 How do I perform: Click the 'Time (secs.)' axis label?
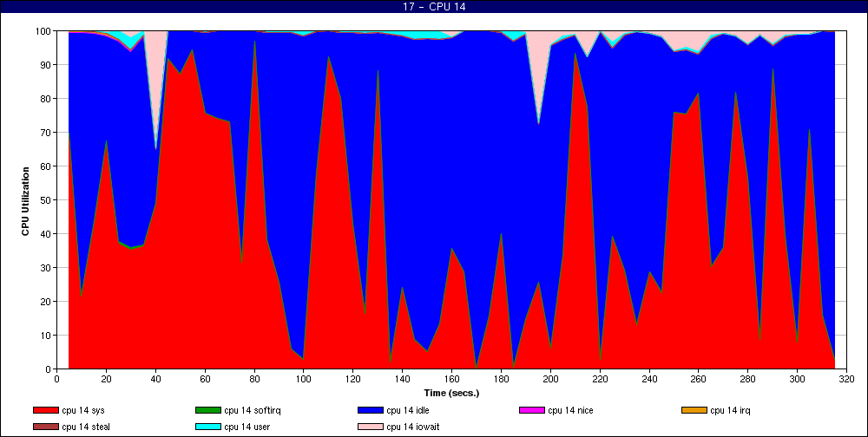pyautogui.click(x=451, y=394)
